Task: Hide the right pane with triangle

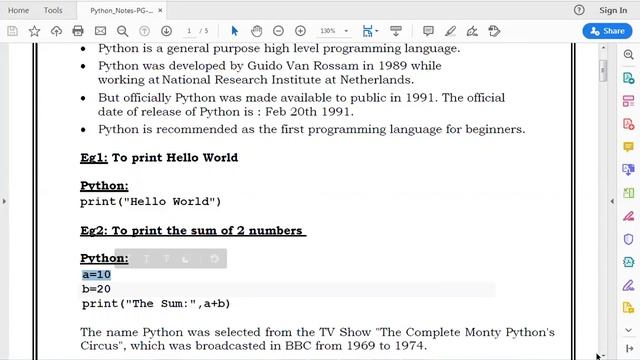Action: coord(612,201)
